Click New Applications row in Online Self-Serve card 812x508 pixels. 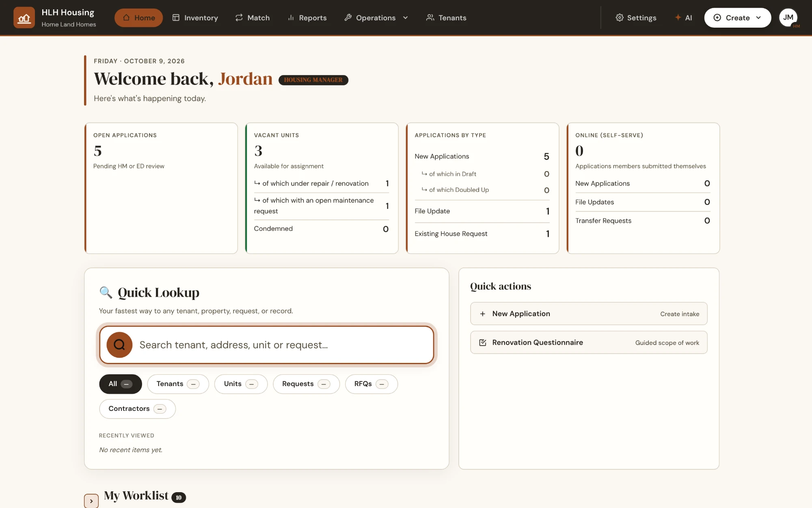(643, 183)
